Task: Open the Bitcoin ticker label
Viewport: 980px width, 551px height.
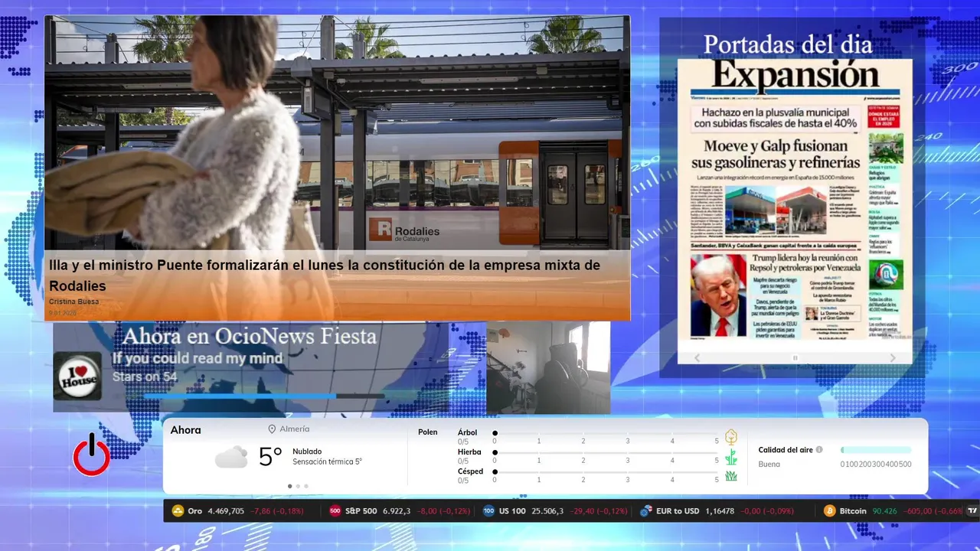Action: click(x=852, y=510)
